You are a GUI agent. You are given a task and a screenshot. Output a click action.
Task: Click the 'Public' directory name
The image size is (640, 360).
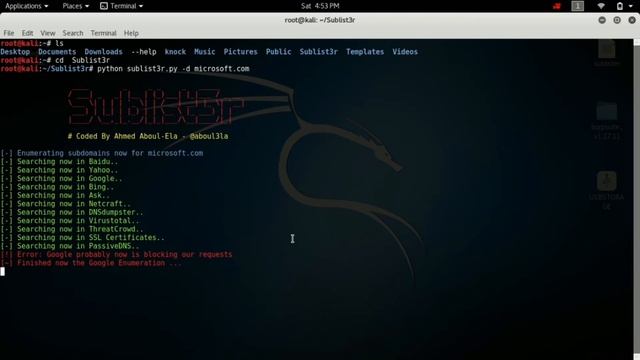[278, 52]
